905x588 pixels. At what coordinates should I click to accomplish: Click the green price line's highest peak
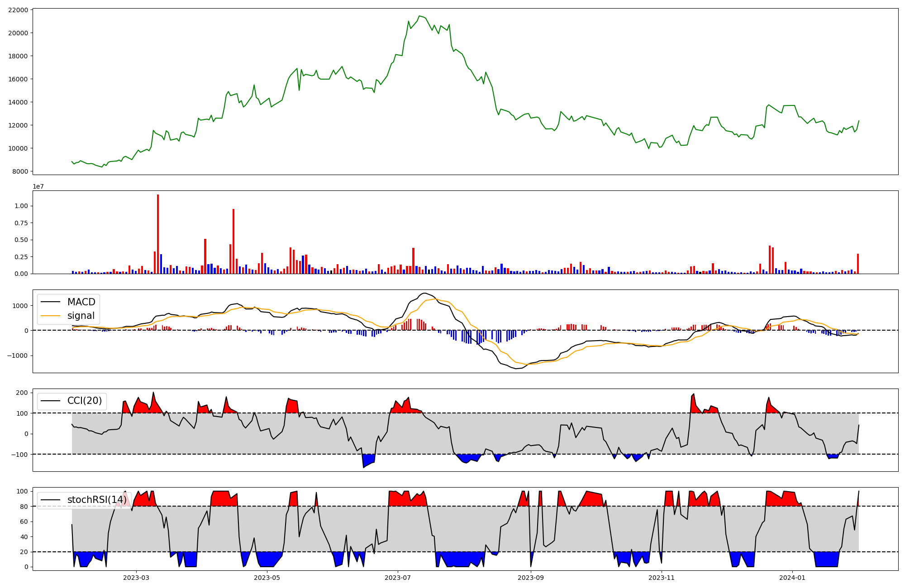(x=419, y=16)
